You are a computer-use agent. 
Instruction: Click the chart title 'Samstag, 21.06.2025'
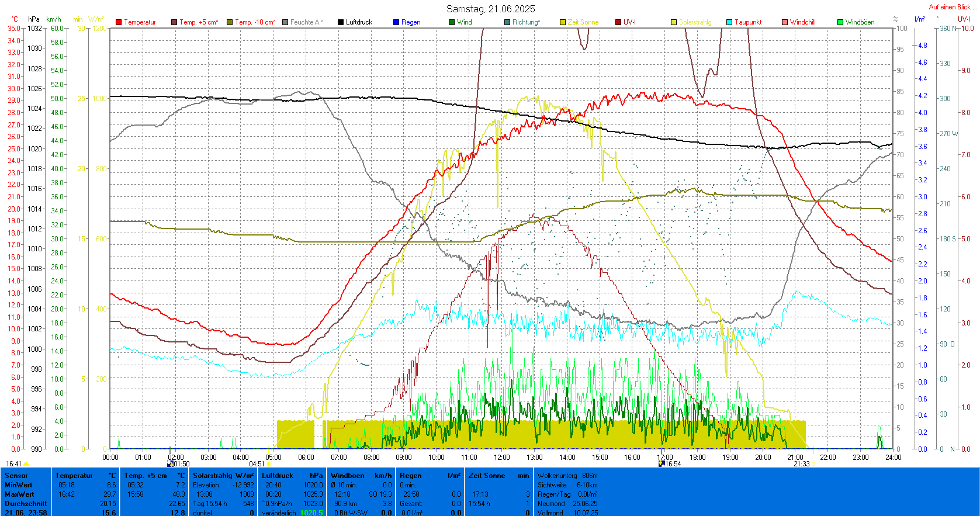pos(491,9)
